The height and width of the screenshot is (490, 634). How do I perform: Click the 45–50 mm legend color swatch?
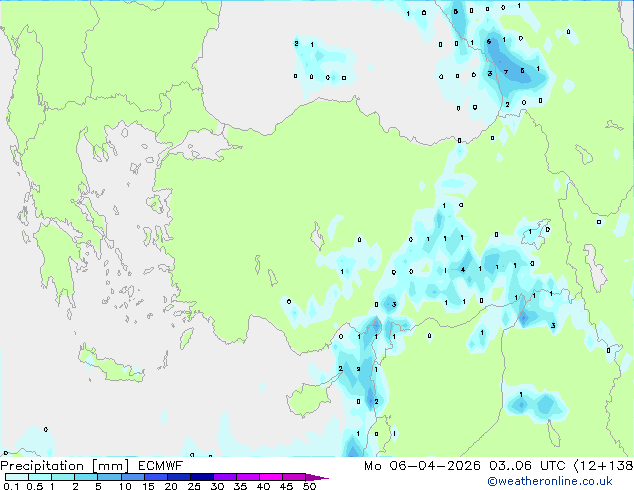click(x=294, y=477)
